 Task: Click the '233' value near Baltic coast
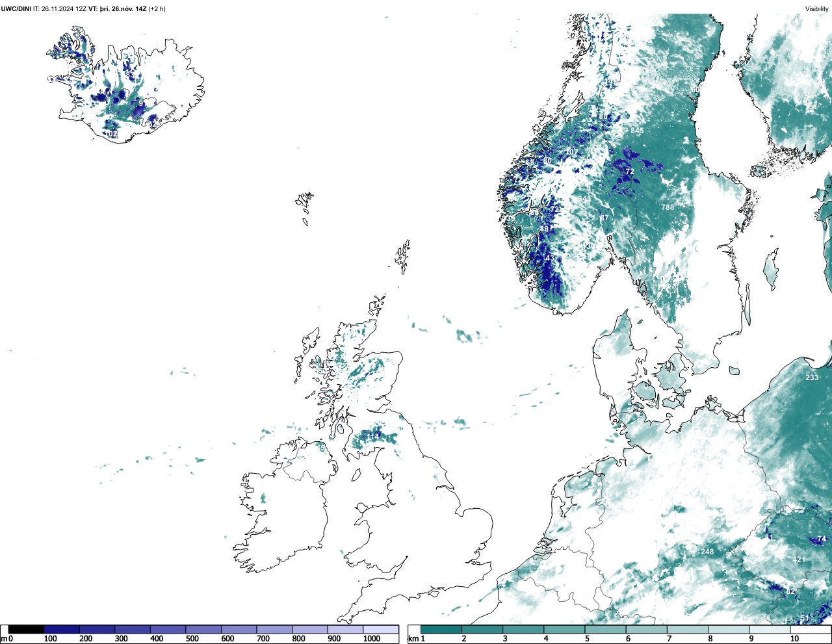pos(812,378)
